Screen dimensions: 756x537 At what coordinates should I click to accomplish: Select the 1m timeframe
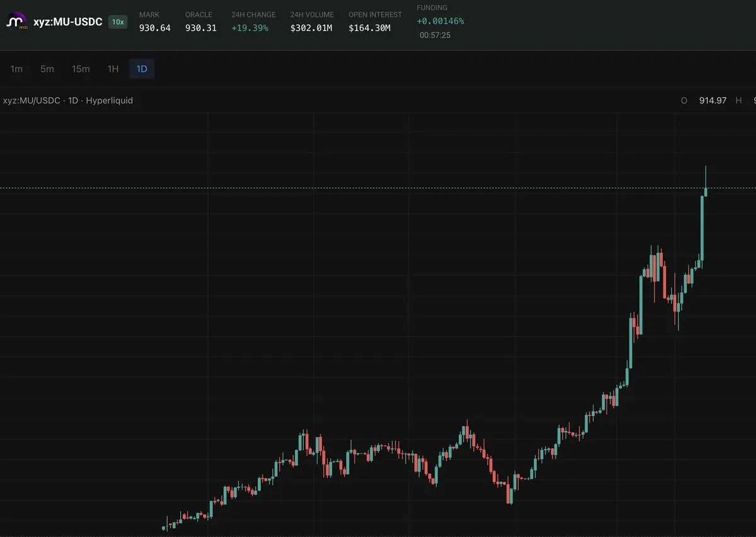click(16, 69)
